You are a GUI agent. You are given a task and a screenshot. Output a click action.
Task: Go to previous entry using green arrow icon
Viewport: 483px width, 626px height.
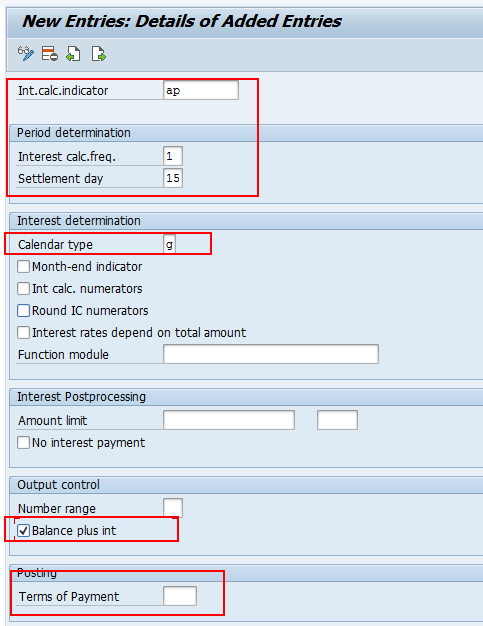[73, 53]
